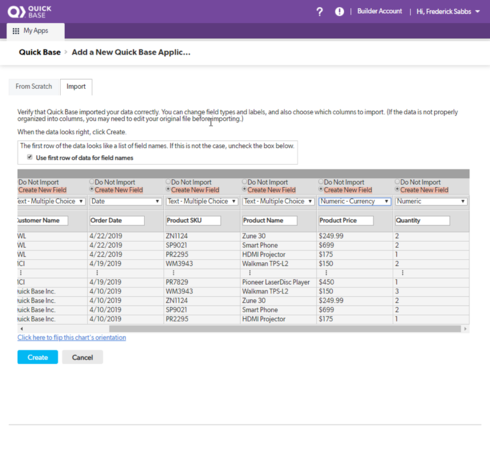Screen dimensions: 490x474
Task: Select Create New Field for Order Date column
Action: 92,190
